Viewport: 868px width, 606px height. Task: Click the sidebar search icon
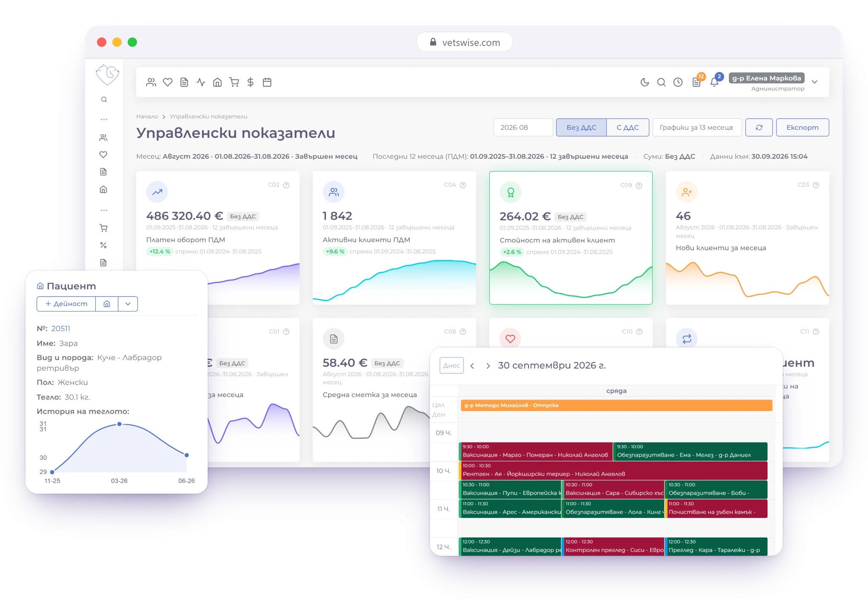point(104,100)
